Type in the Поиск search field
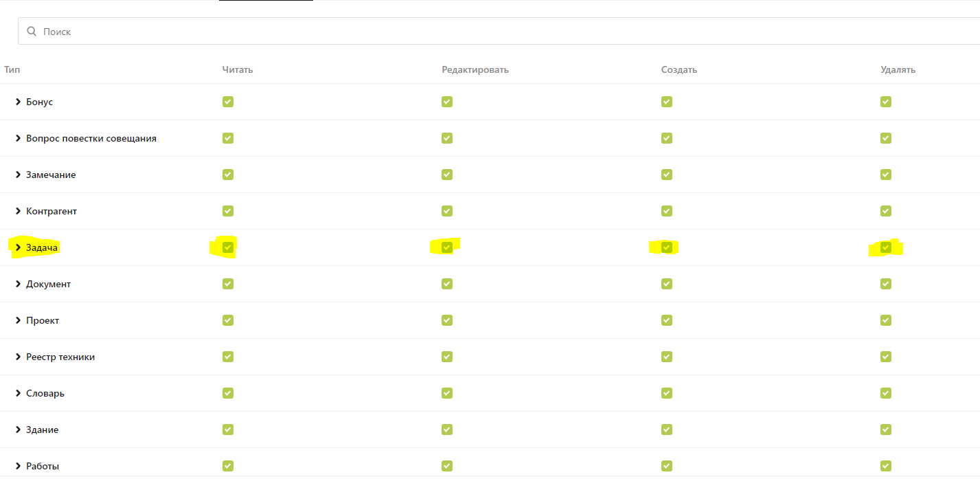Viewport: 980px width, 479px height. (481, 32)
